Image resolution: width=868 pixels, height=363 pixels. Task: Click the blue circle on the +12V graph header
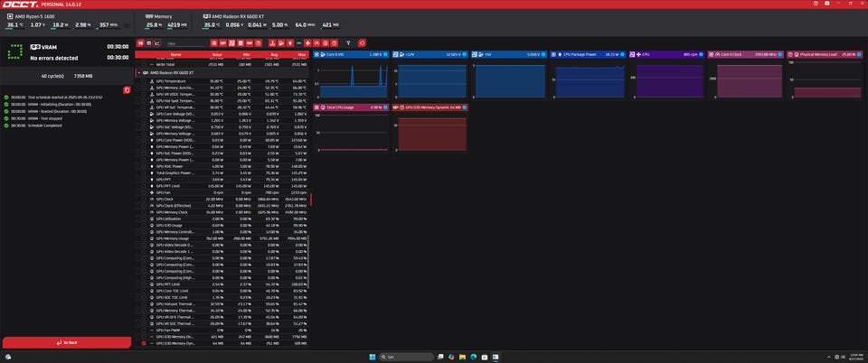point(464,54)
